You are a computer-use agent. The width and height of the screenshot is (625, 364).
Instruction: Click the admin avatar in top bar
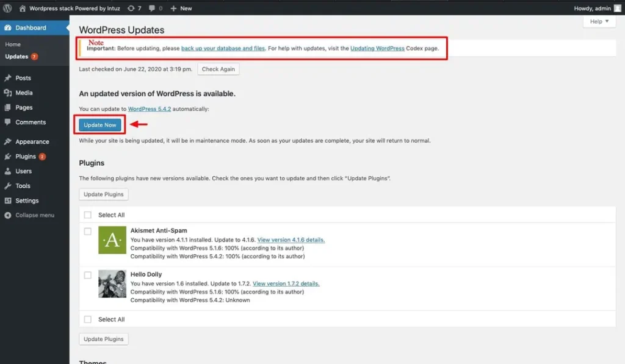point(618,8)
